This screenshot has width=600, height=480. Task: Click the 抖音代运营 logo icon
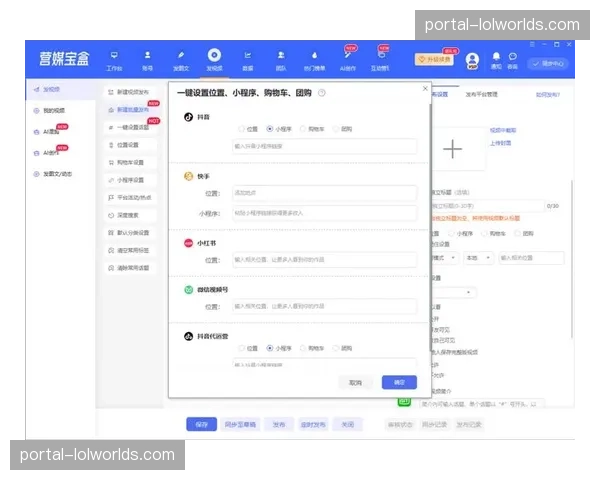[188, 336]
